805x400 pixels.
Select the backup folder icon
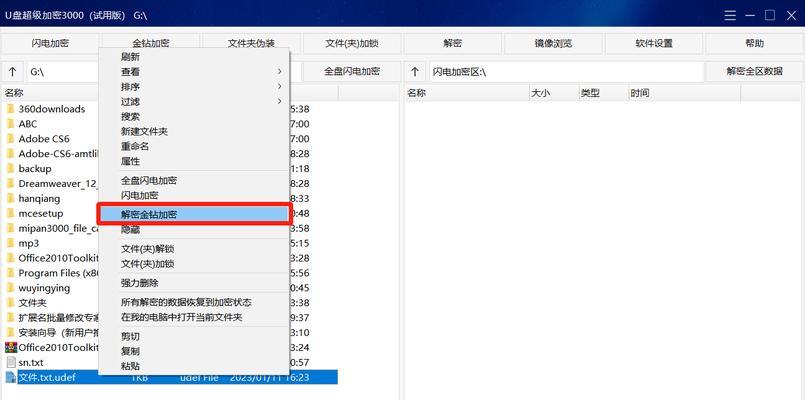(x=10, y=168)
